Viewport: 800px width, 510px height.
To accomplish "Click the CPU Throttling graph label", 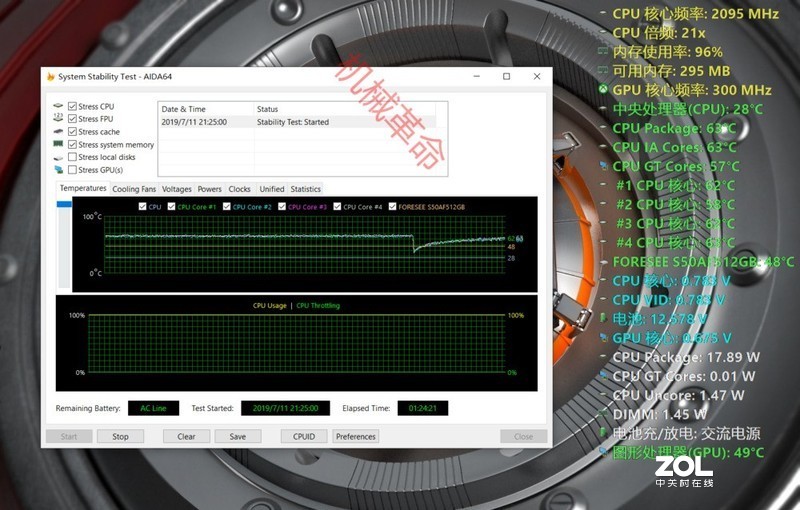I will 318,305.
